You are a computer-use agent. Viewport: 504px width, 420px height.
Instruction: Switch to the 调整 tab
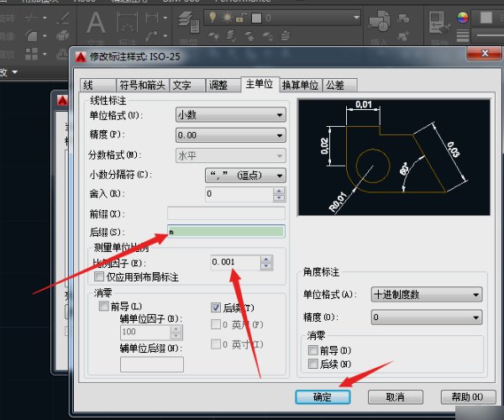[x=223, y=85]
